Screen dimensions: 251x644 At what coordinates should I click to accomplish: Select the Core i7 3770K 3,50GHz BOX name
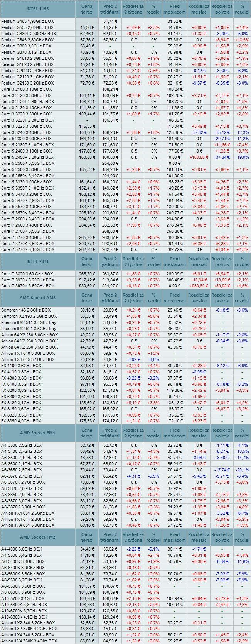tap(28, 244)
